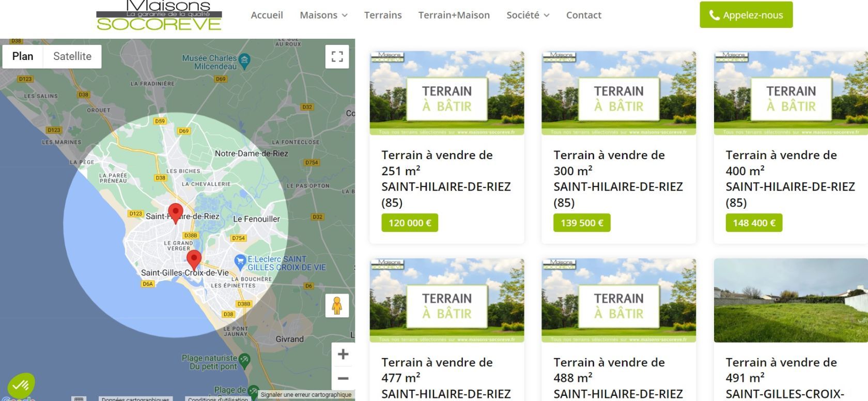Click the green checkmark badge icon
The width and height of the screenshot is (868, 401).
point(21,385)
